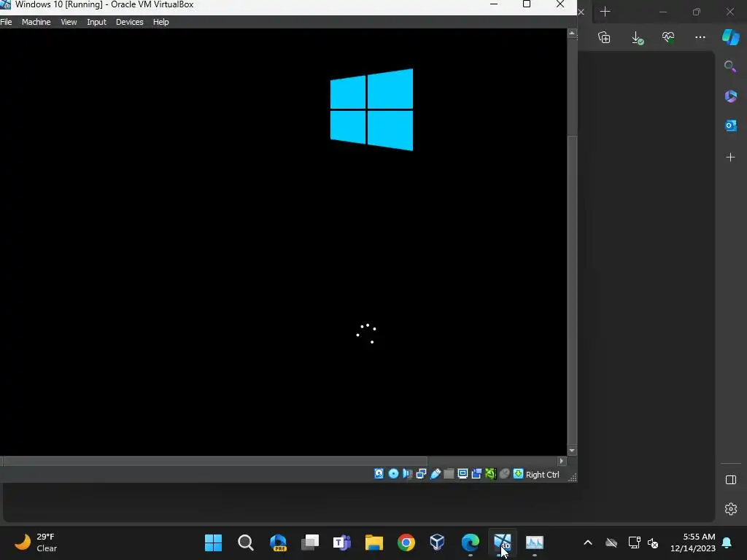The height and width of the screenshot is (560, 747).
Task: Open the Windows Start menu
Action: point(214,542)
